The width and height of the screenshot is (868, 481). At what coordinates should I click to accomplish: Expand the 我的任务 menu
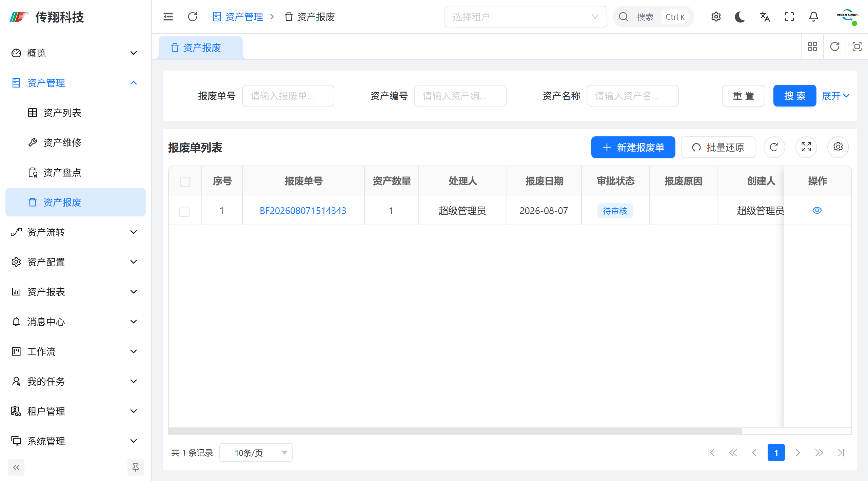[x=75, y=381]
